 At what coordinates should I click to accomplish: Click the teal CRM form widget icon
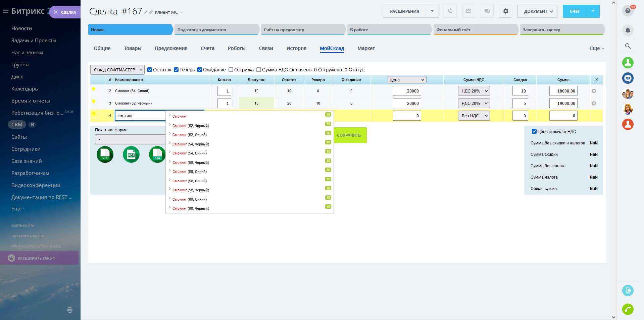click(x=628, y=290)
